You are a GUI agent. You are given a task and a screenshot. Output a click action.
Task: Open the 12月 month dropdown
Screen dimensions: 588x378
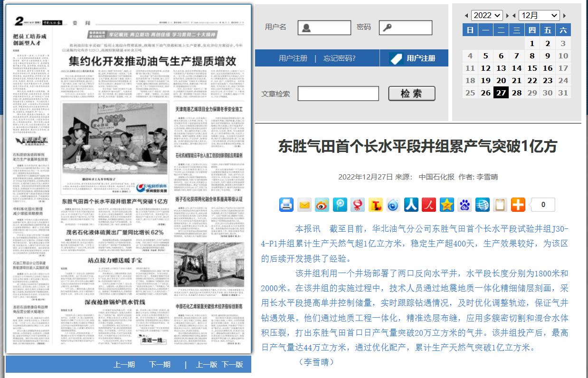539,15
